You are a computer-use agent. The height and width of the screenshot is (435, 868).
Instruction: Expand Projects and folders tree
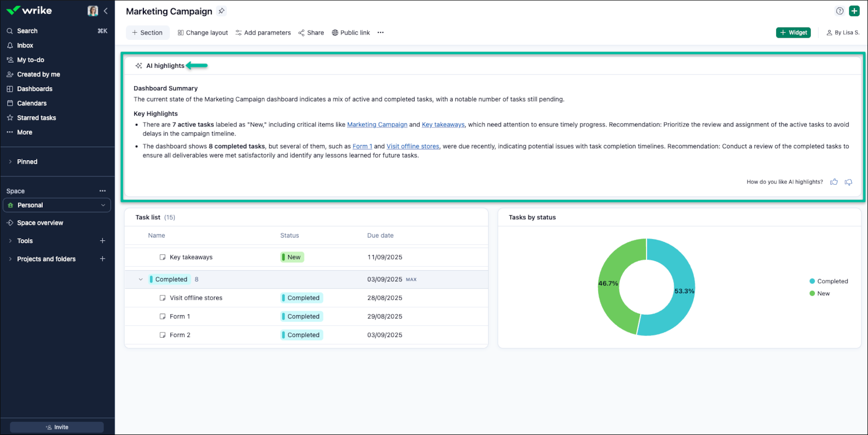click(10, 259)
